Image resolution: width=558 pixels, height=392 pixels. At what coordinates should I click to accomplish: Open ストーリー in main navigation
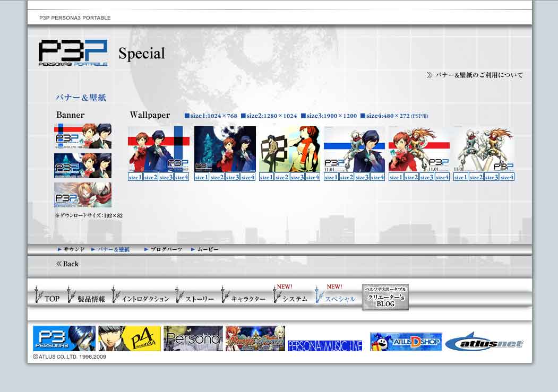195,296
